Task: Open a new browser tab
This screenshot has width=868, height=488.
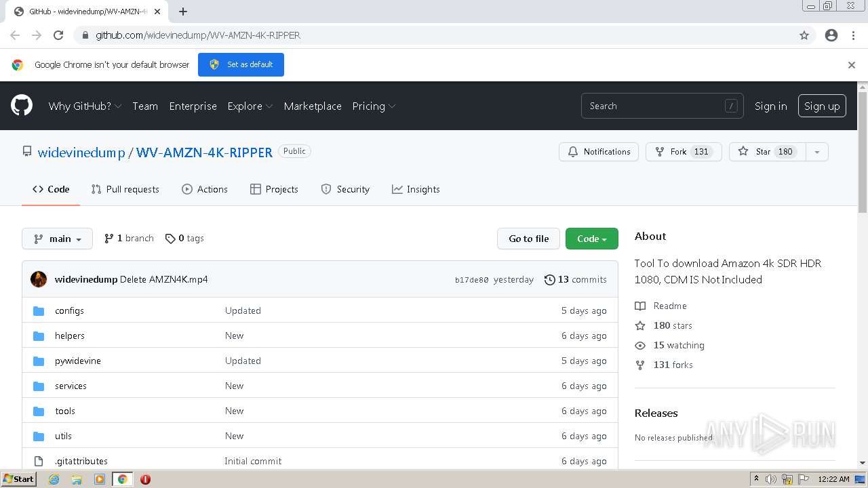Action: pyautogui.click(x=183, y=12)
